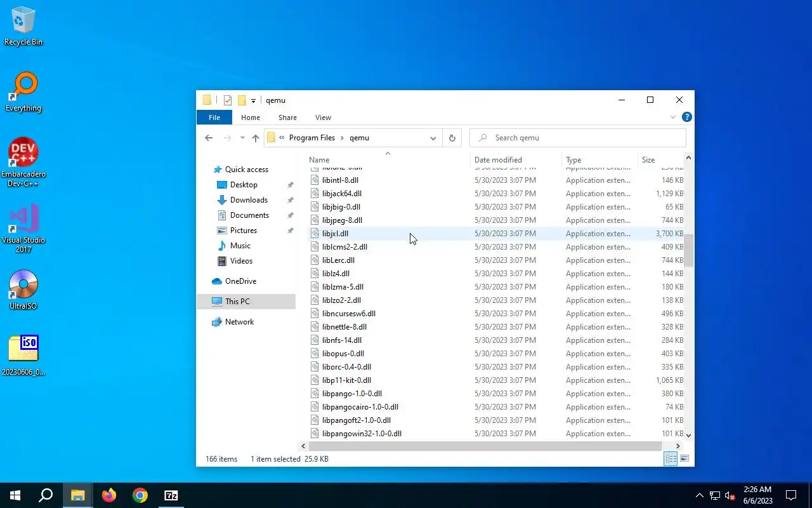Select Documents in the navigation pane
Image resolution: width=812 pixels, height=508 pixels.
click(249, 215)
